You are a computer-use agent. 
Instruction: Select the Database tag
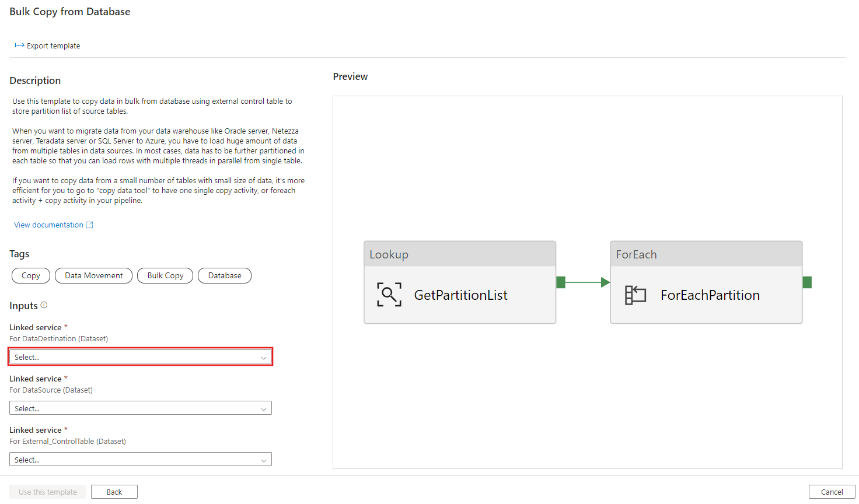[x=224, y=275]
